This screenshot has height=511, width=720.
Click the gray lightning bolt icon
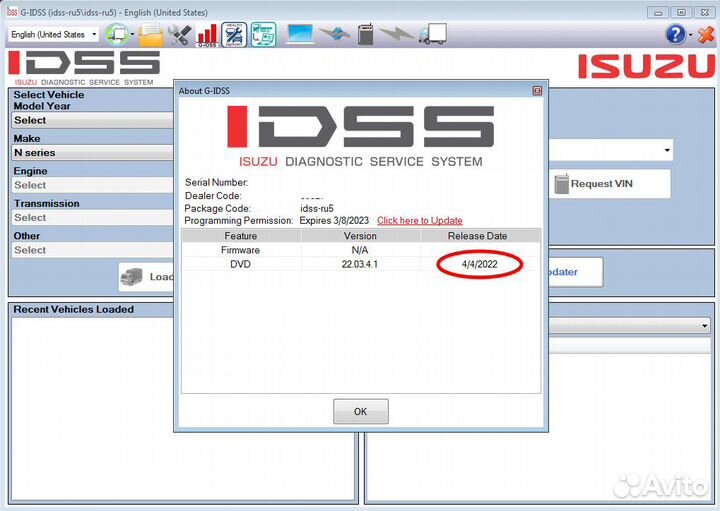pyautogui.click(x=396, y=34)
